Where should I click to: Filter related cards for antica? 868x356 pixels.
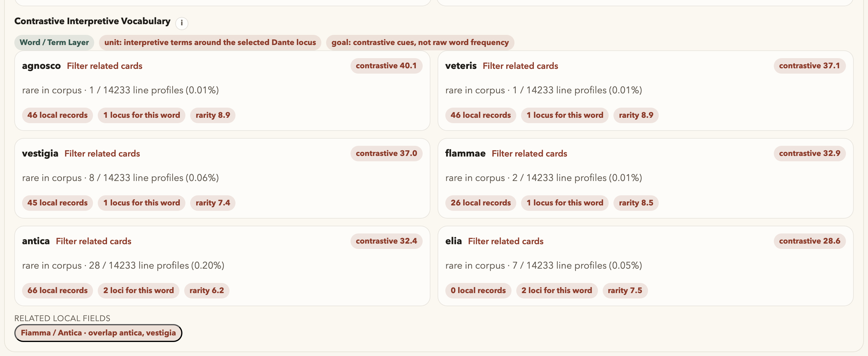pos(93,242)
